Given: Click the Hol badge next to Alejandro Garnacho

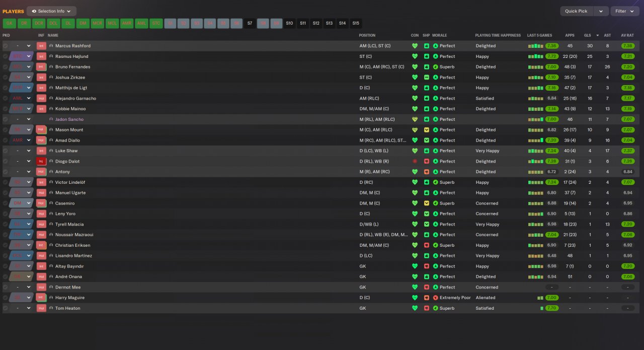Looking at the screenshot, I should coord(41,98).
